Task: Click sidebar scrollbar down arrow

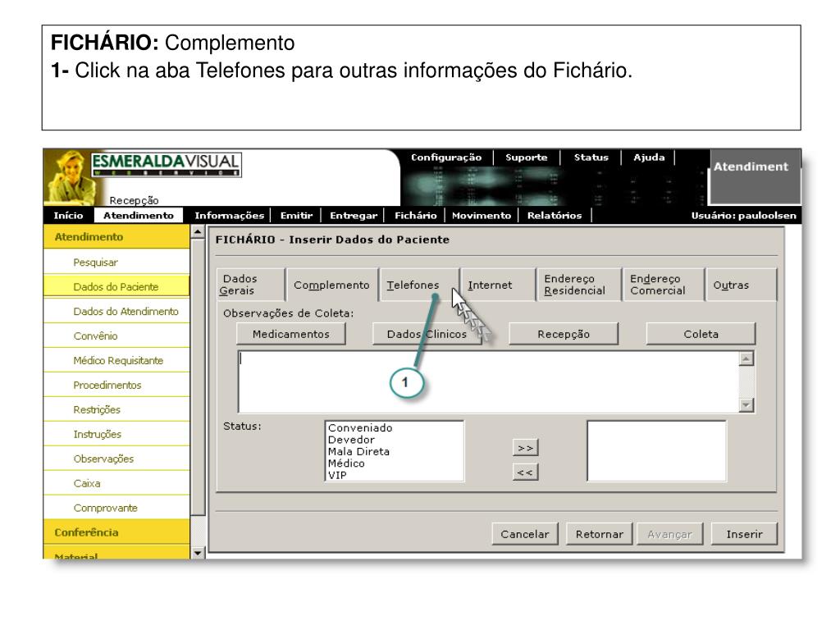Action: 198,552
